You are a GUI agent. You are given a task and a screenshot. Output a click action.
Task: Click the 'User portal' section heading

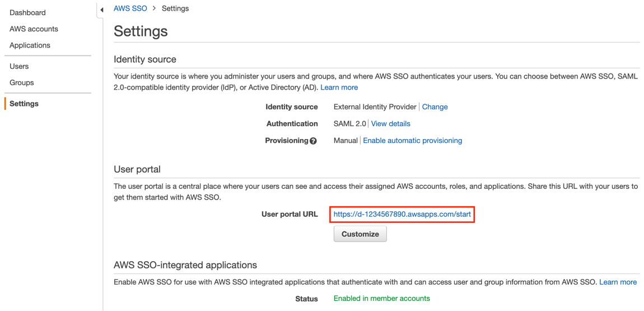137,169
